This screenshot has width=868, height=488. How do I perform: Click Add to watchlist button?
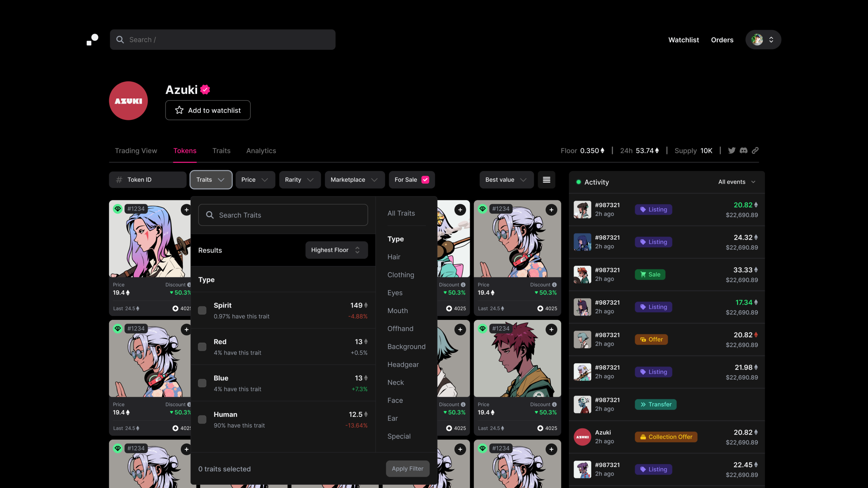208,110
